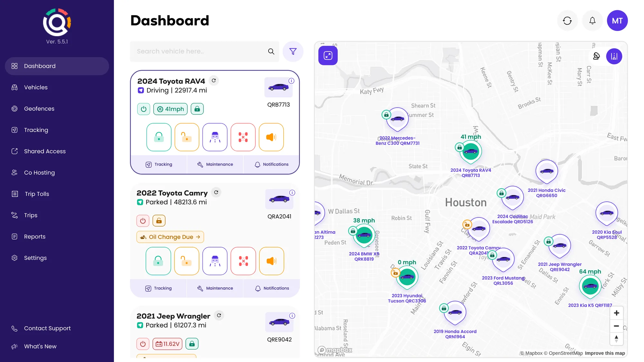Go to Vehicles in sidebar
Screen dimensions: 644x362
click(57, 88)
